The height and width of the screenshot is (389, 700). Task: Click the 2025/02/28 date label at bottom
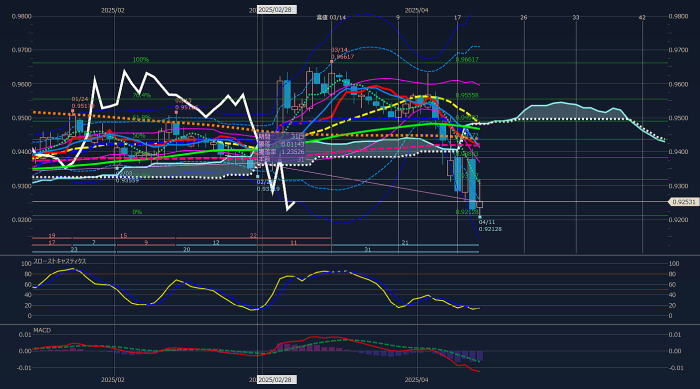click(x=276, y=380)
